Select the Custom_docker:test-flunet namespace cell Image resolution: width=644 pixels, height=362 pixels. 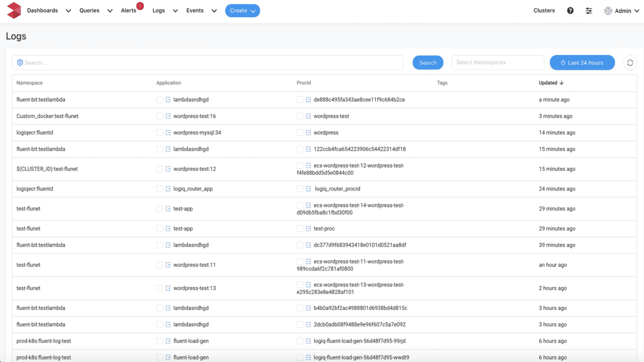pyautogui.click(x=47, y=116)
